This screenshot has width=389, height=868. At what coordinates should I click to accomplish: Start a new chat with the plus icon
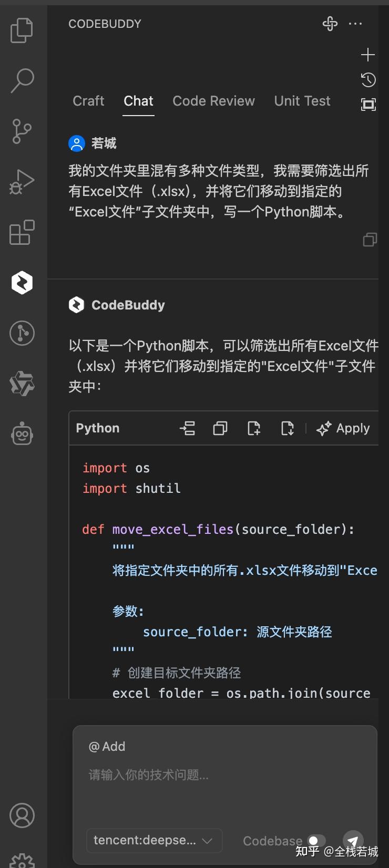point(368,54)
